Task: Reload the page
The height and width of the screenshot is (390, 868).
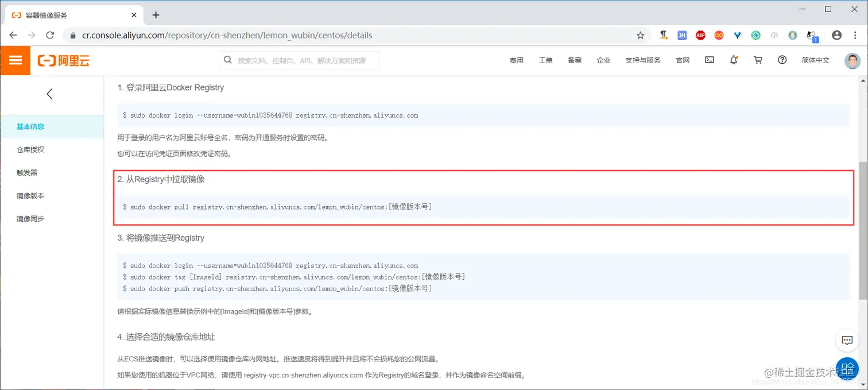Action: coord(50,35)
